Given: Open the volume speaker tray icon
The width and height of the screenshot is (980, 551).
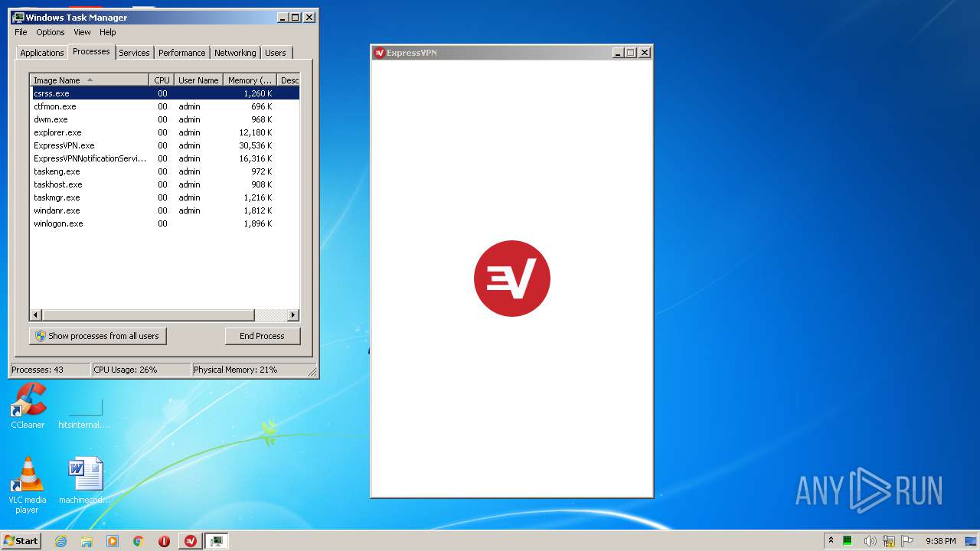Looking at the screenshot, I should pos(869,541).
